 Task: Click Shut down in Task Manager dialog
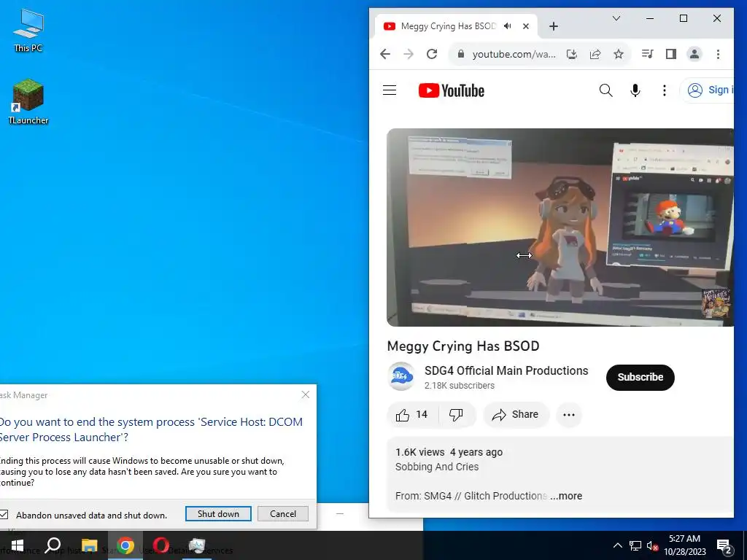coord(218,514)
